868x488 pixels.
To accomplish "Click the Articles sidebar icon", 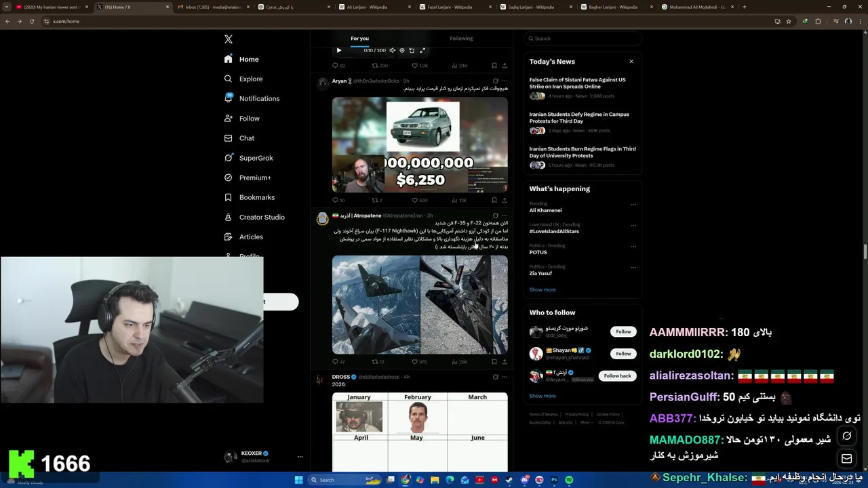I will (229, 237).
